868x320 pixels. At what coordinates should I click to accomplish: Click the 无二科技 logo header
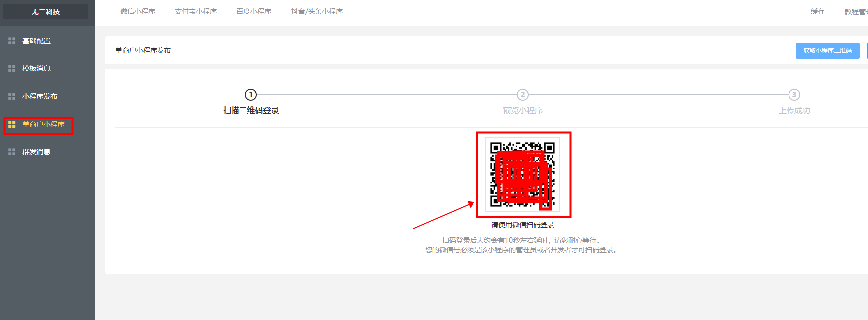[x=46, y=12]
